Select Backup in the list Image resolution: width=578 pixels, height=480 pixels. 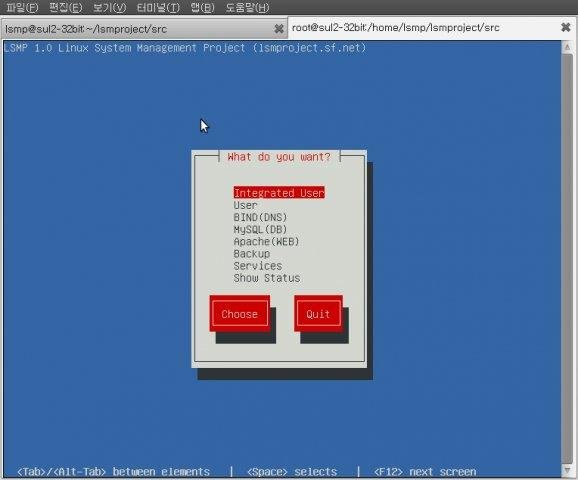(252, 254)
